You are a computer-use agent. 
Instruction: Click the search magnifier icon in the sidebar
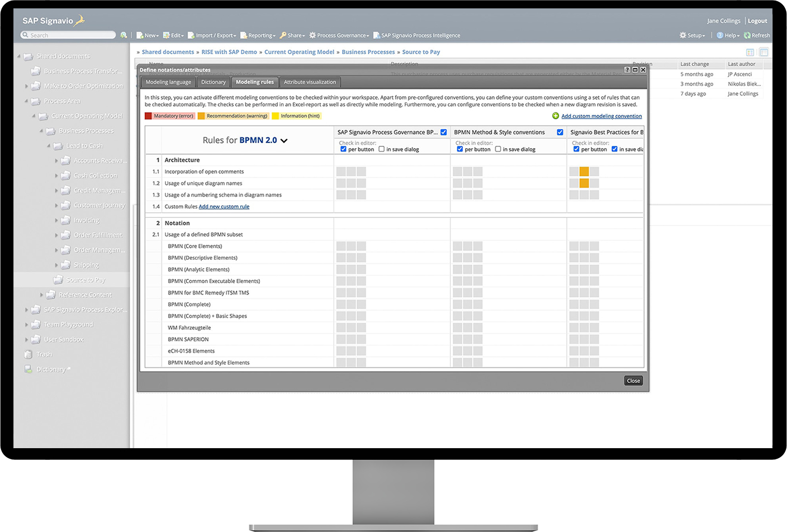pyautogui.click(x=124, y=35)
